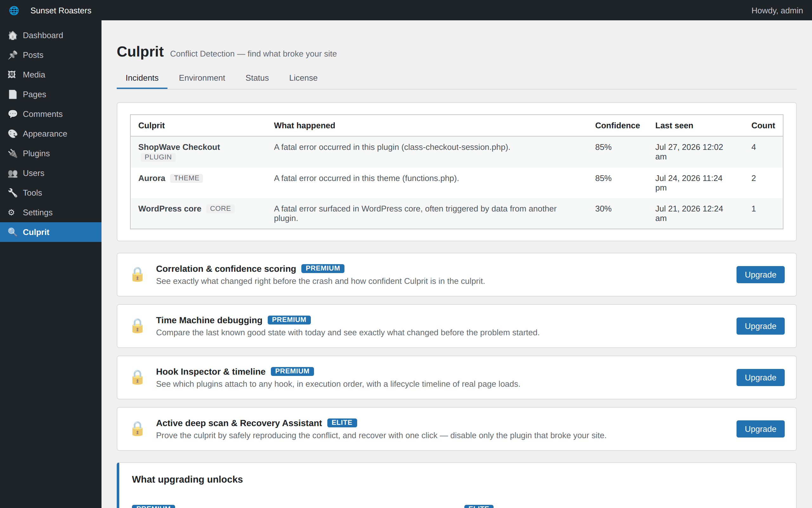Click the Pages document icon
Screen dimensions: 812x508
(12, 94)
